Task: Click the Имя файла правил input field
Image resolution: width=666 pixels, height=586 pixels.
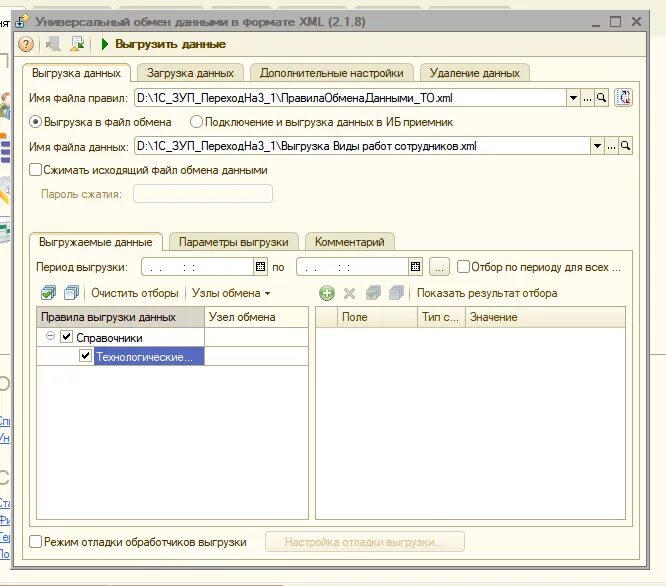Action: point(350,98)
